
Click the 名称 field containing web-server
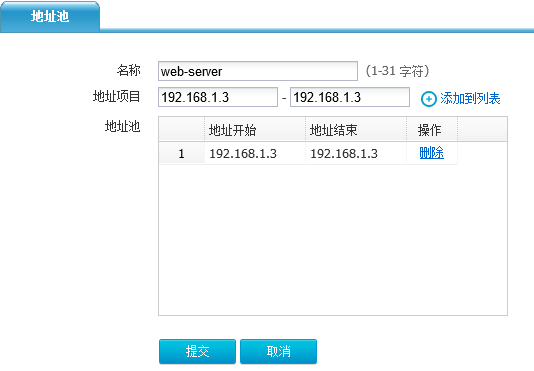pyautogui.click(x=258, y=71)
